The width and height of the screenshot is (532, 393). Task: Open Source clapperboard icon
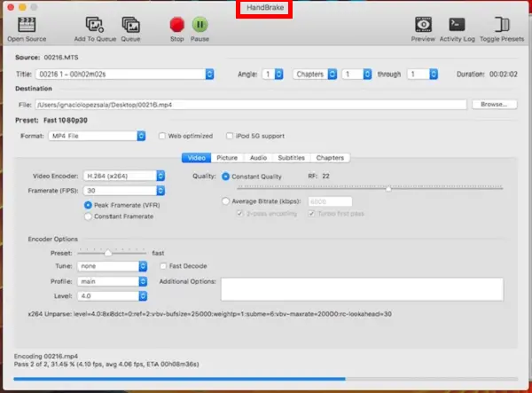(27, 25)
